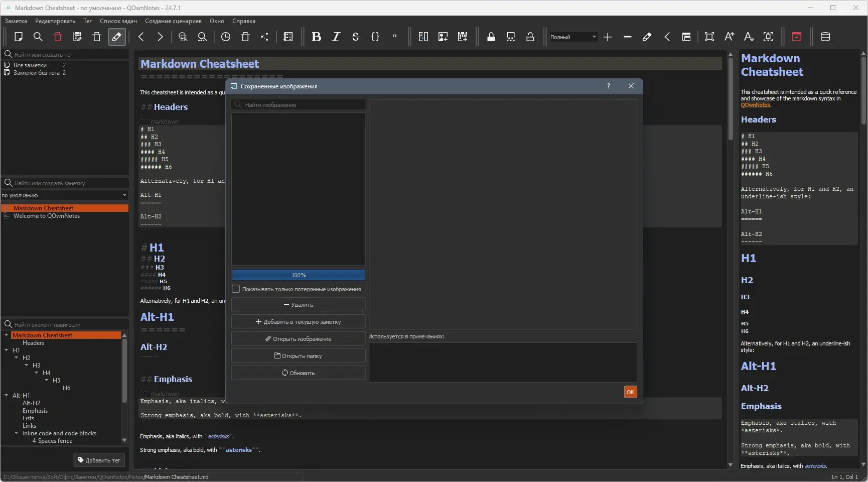Click the new note icon
Screen dimensions: 868x482
(x=19, y=37)
